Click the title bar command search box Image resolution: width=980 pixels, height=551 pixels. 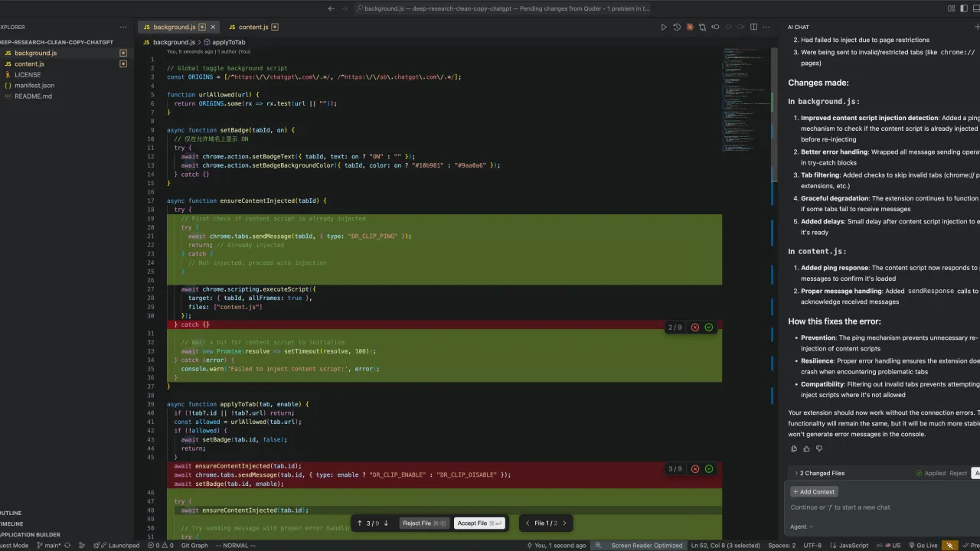504,8
